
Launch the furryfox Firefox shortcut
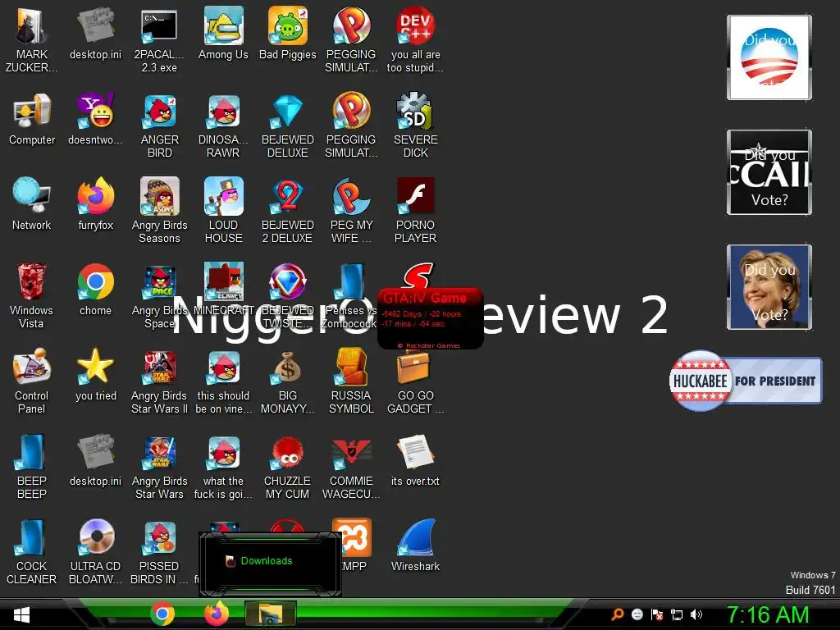coord(95,203)
